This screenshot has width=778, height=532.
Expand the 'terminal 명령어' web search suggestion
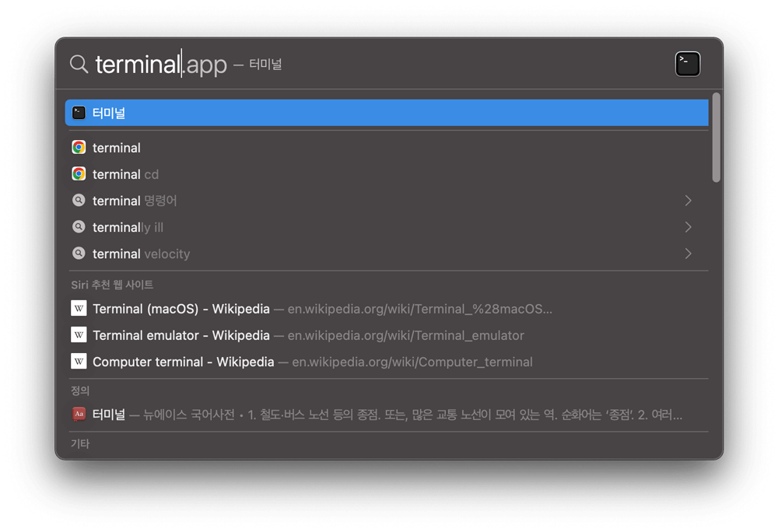click(688, 201)
